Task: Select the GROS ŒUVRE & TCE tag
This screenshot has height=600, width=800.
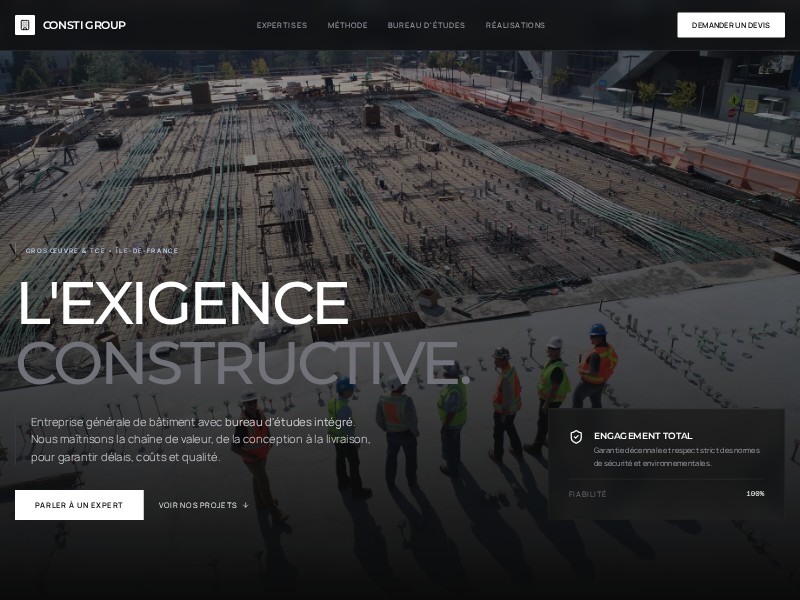Action: (x=66, y=251)
